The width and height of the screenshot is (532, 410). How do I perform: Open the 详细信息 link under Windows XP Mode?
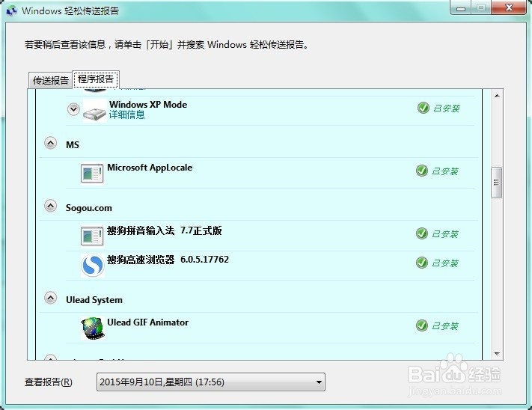(x=127, y=115)
